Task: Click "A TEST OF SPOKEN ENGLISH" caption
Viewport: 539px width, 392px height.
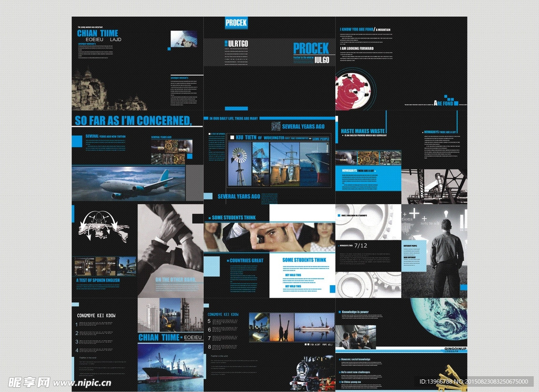Action: pyautogui.click(x=98, y=280)
